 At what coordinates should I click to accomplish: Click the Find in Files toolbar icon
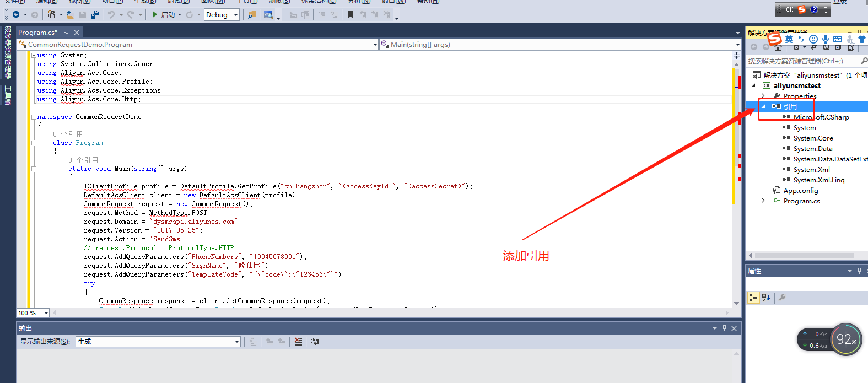(252, 15)
